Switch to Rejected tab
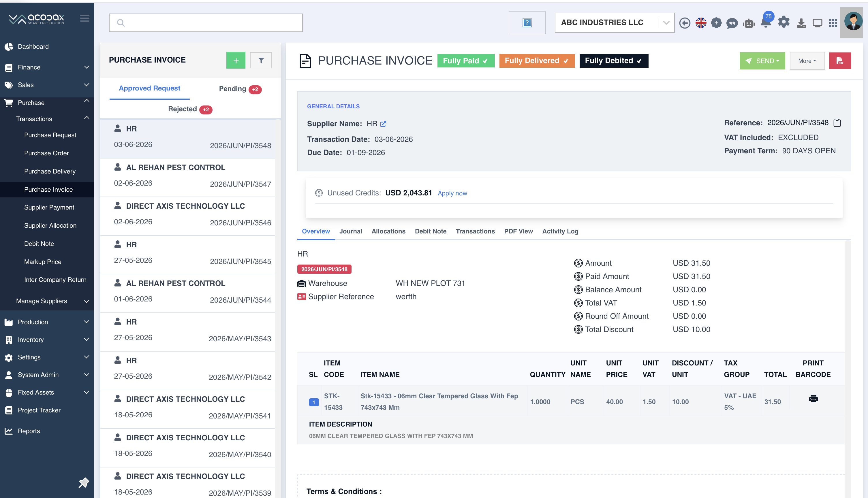The width and height of the screenshot is (868, 498). tap(190, 109)
